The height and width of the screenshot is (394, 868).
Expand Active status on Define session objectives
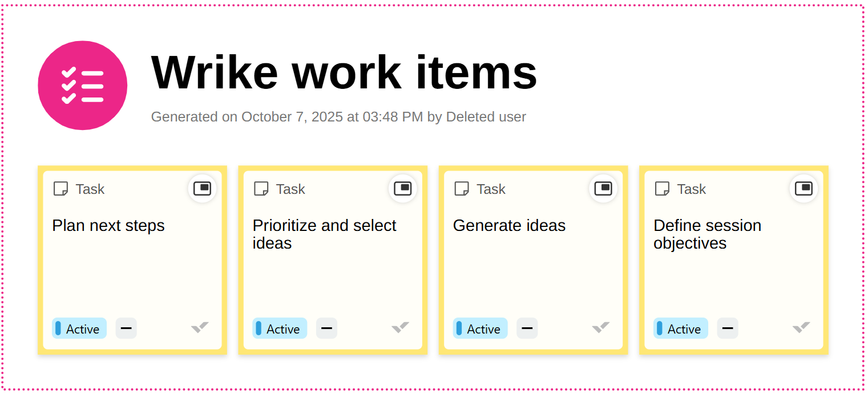(x=681, y=328)
